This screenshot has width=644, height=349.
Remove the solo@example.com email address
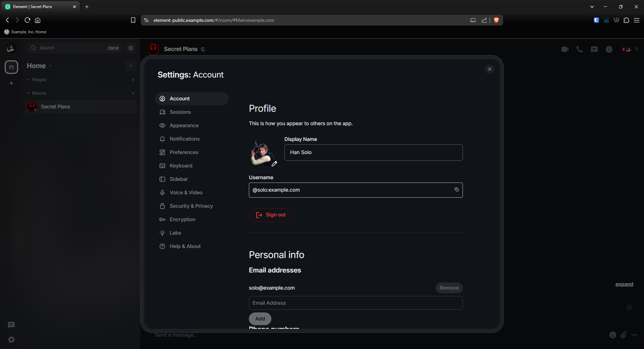coord(449,288)
